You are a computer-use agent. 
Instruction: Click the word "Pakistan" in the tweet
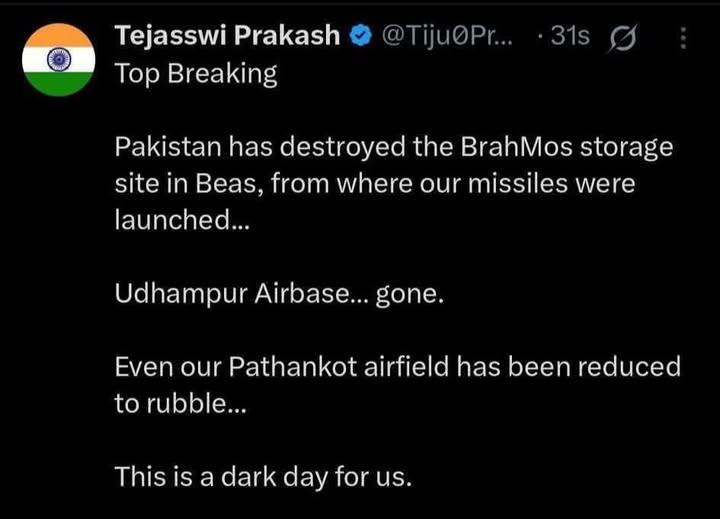167,148
